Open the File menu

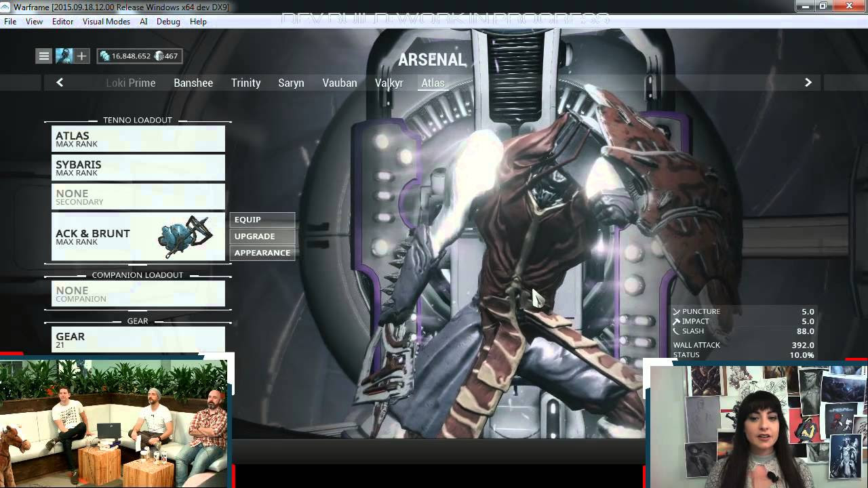(10, 22)
